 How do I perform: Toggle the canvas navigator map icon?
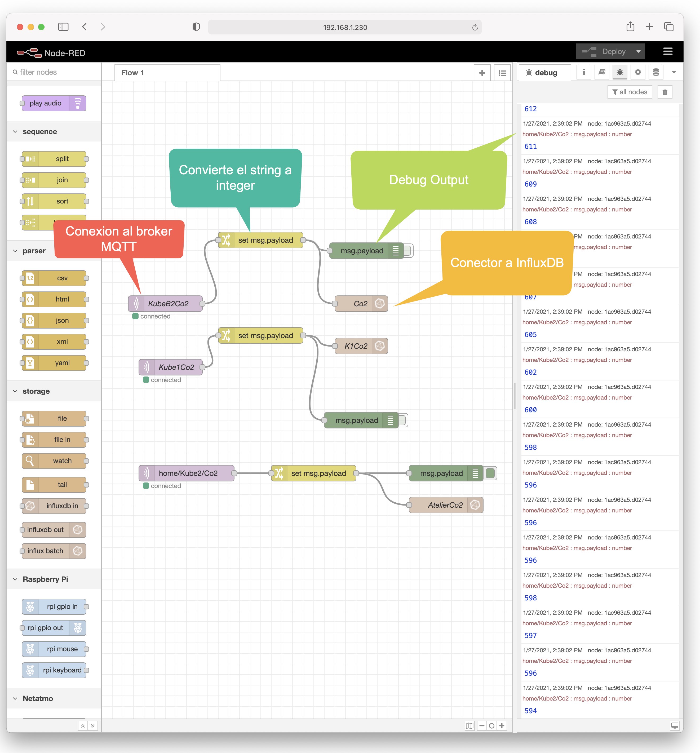(x=470, y=726)
